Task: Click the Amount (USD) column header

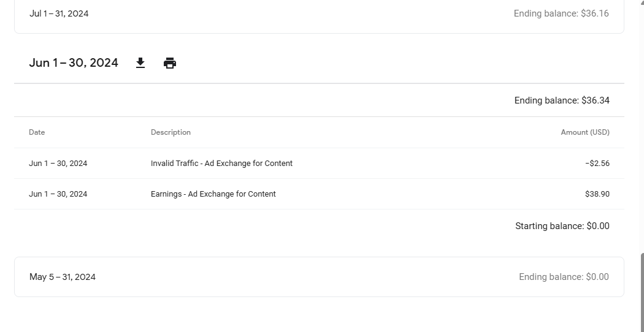Action: [585, 132]
